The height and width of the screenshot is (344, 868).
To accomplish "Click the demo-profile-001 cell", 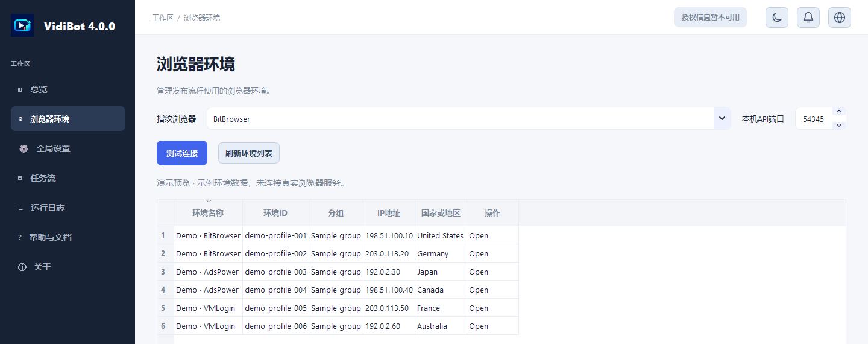I will [275, 235].
